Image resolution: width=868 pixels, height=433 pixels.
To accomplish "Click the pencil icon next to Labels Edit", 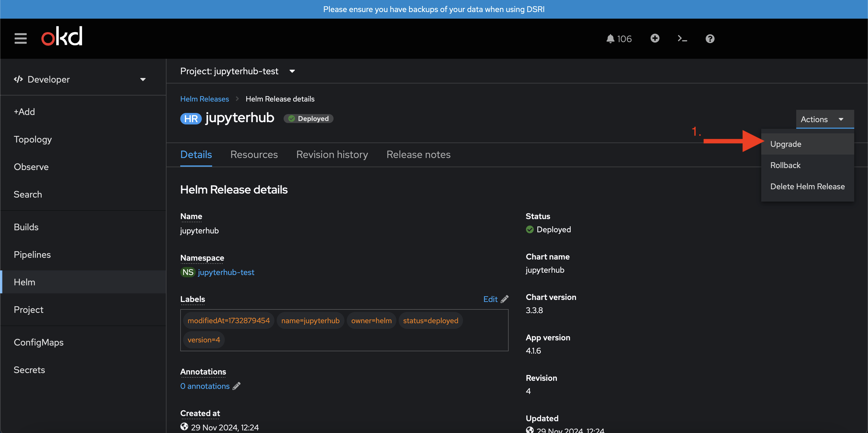I will 504,299.
